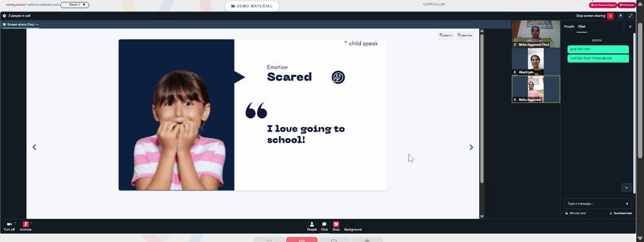Unmute the microphone
This screenshot has height=242, width=644.
click(26, 227)
